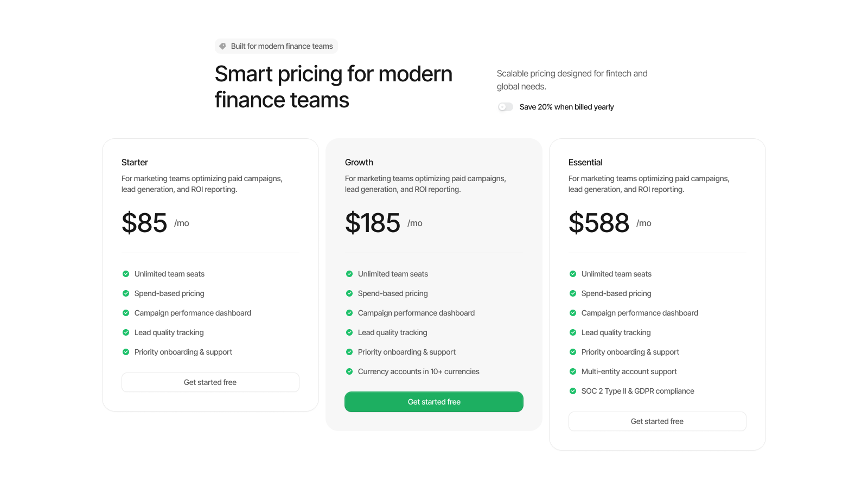Click the Essential plan's $588 price
The height and width of the screenshot is (488, 868).
coord(599,223)
